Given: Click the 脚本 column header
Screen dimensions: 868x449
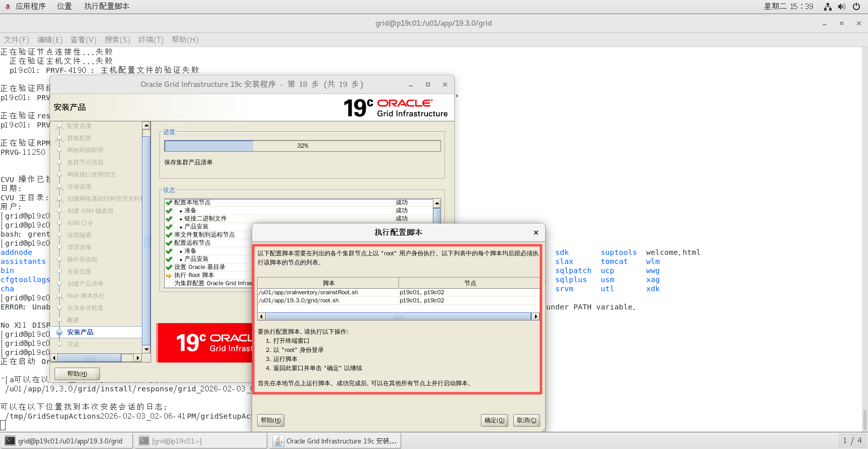Looking at the screenshot, I should coord(328,283).
